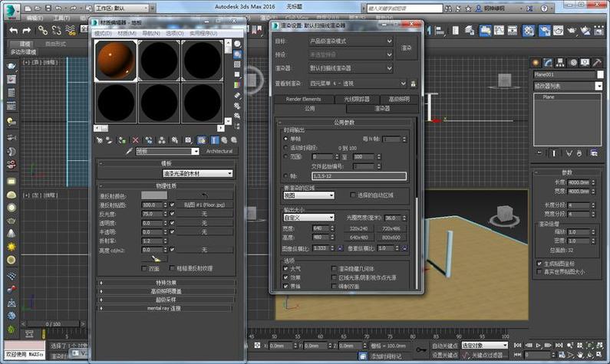The height and width of the screenshot is (364, 610).
Task: Click the Backlight icon beside the sample slots
Action: pos(238,56)
